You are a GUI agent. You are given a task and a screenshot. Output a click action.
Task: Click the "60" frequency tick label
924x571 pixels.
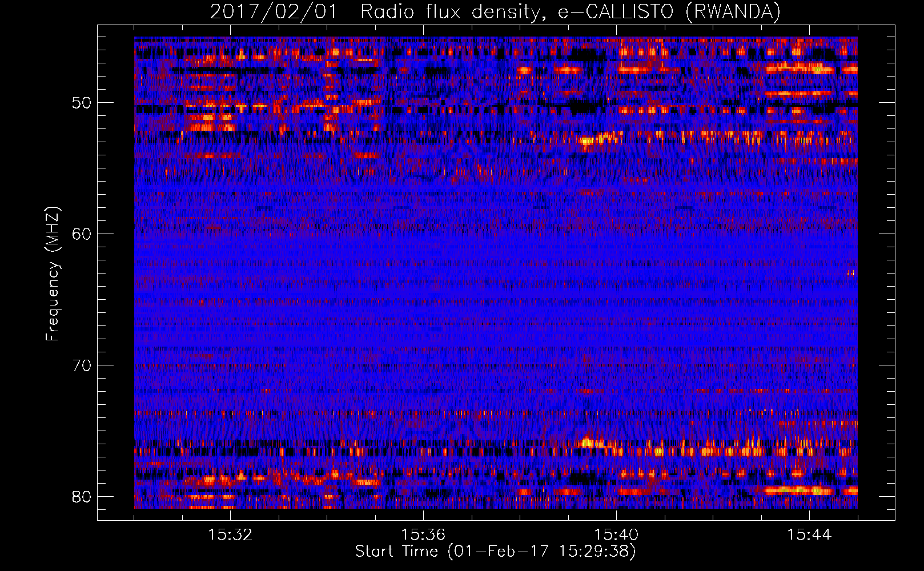(x=82, y=234)
